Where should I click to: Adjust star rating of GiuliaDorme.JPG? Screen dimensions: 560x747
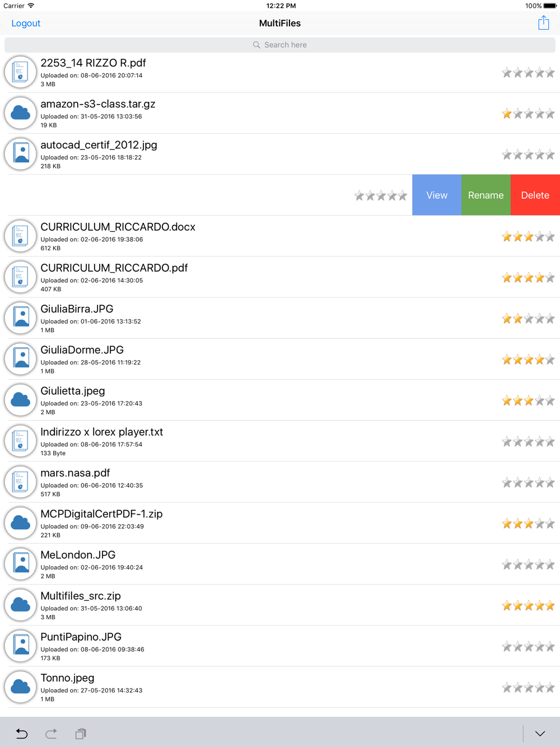tap(528, 360)
